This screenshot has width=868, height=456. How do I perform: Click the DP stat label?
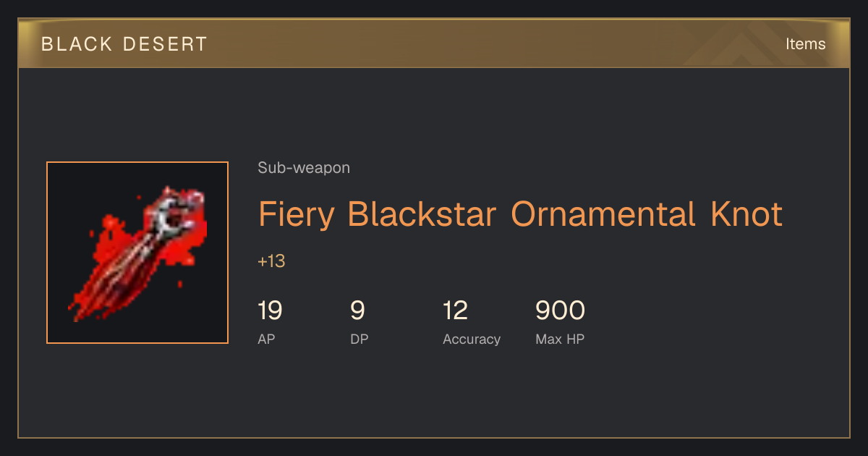(359, 339)
